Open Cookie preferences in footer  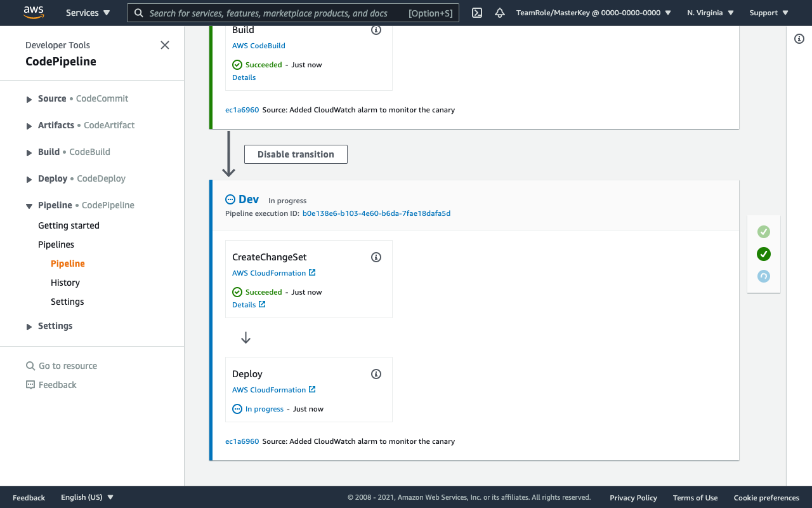click(x=766, y=498)
